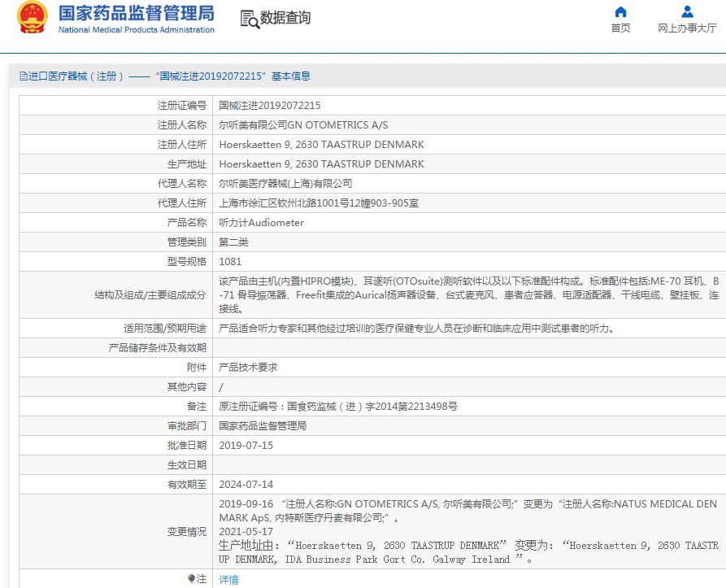Click the 网上办事大厅 user icon
Screen dimensions: 726x588
point(687,11)
